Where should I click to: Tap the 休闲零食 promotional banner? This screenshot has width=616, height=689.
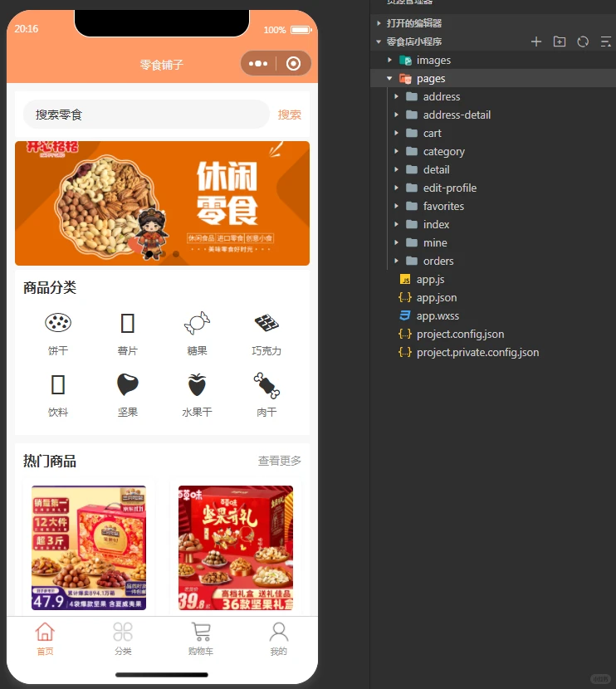point(162,203)
